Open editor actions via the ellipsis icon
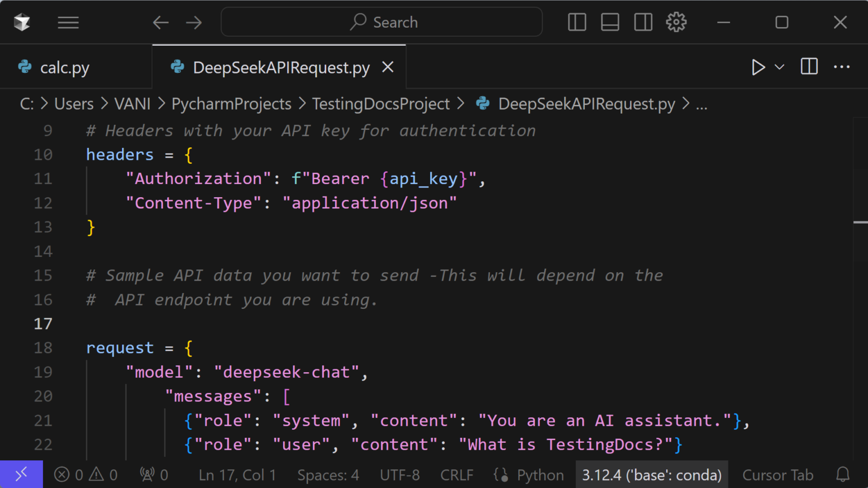868x488 pixels. (x=841, y=67)
